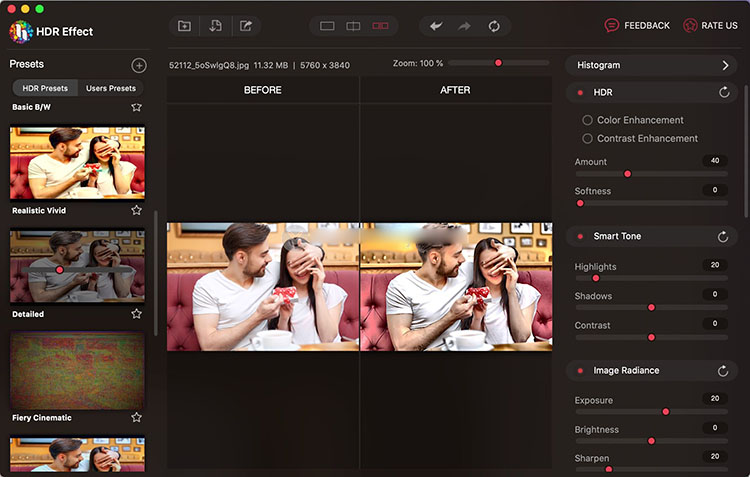Favorite the Realistic Vivid preset star
Image resolution: width=750 pixels, height=477 pixels.
point(137,211)
